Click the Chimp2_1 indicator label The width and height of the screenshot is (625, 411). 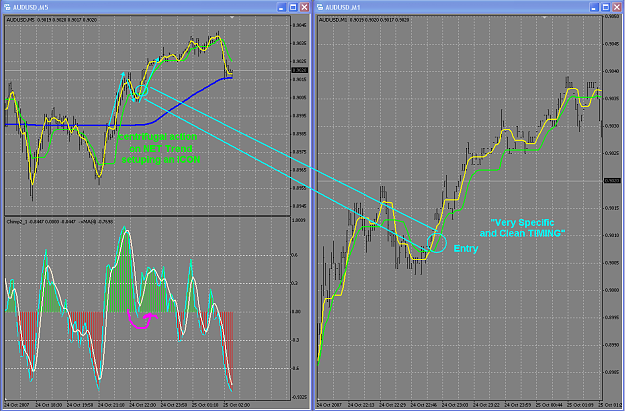[60, 222]
